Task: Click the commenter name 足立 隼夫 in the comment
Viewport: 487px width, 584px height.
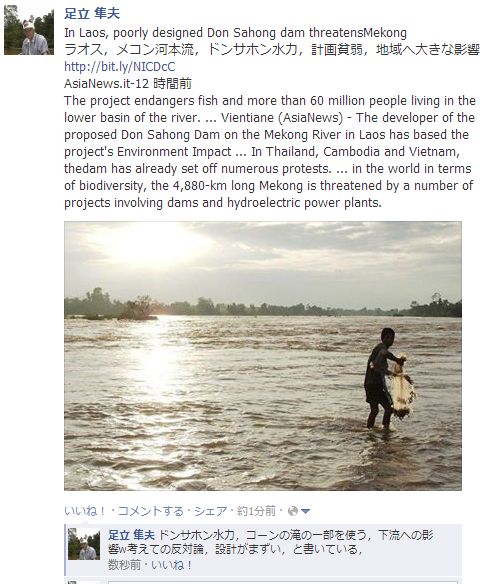Action: pyautogui.click(x=131, y=535)
